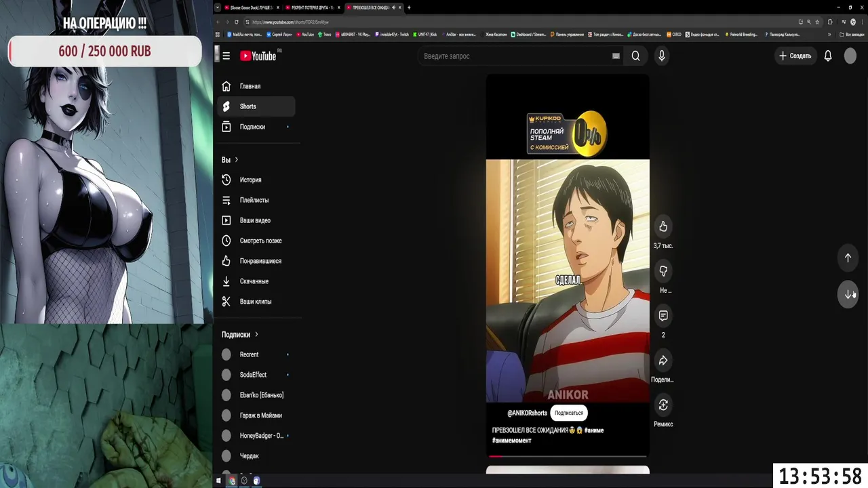Viewport: 868px width, 488px height.
Task: Open the Recrent channel subscription
Action: coord(256,354)
